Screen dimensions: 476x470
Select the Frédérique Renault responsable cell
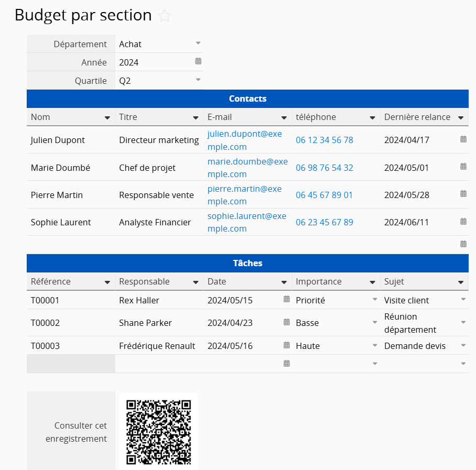pos(159,346)
